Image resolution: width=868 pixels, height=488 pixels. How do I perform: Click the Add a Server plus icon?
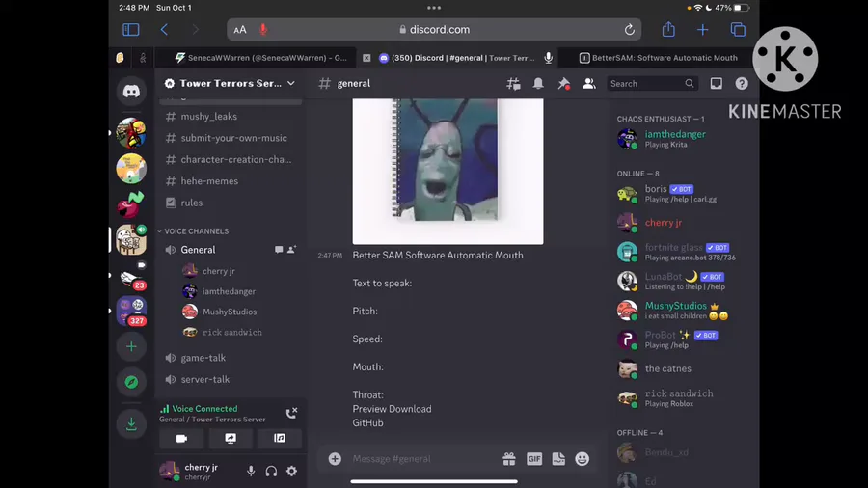pyautogui.click(x=131, y=347)
